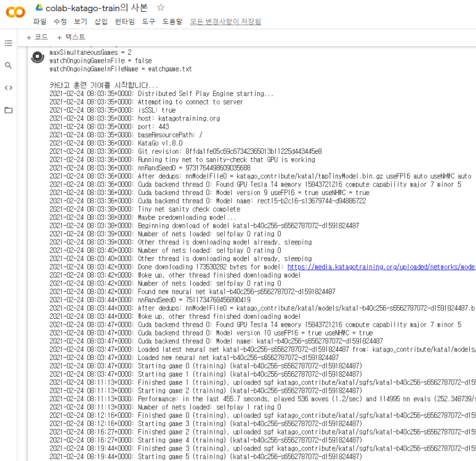Viewport: 476px width, 461px height.
Task: Open the 파일 menu
Action: point(39,22)
